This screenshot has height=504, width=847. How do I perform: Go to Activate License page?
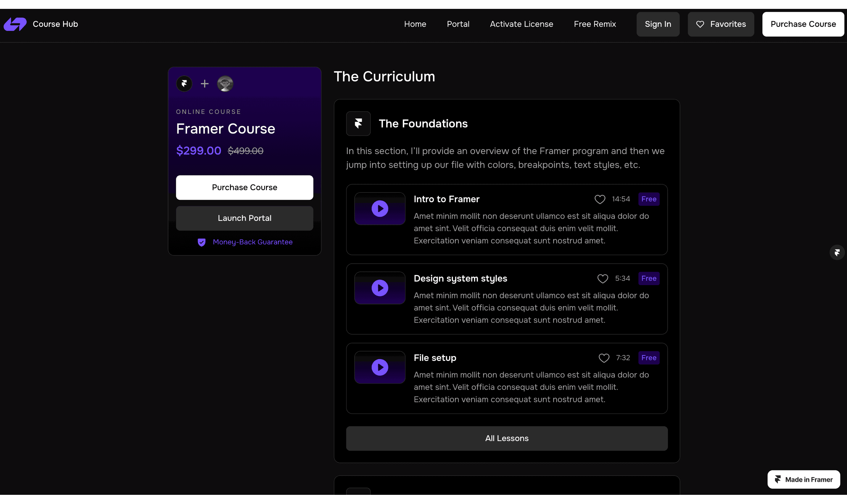pos(521,24)
